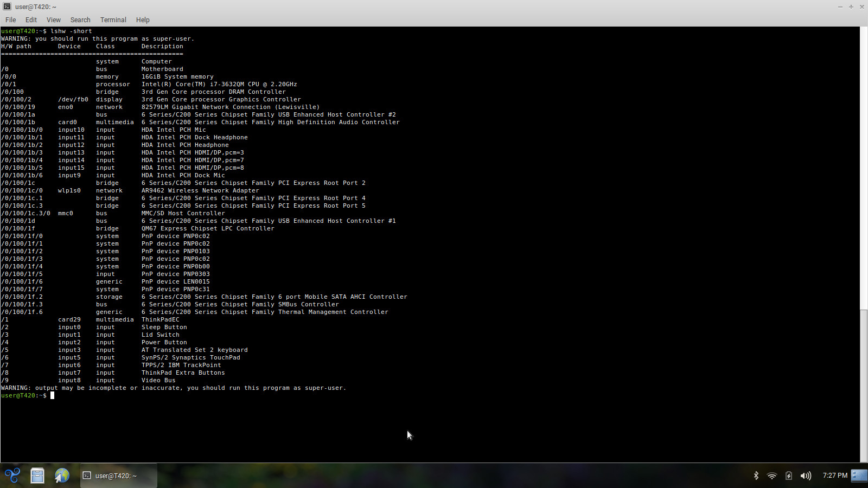This screenshot has width=868, height=488.
Task: Click 'TPPS/2 IBM TrackPoint' text
Action: 181,365
